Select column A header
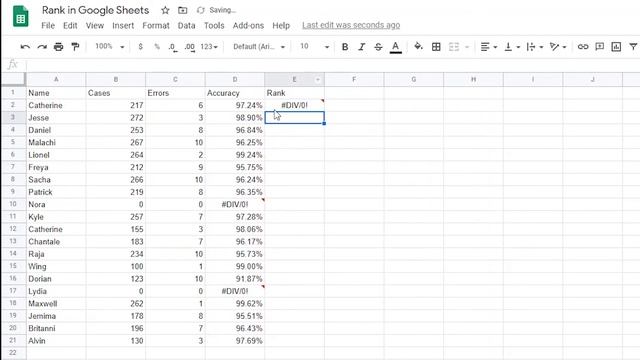 56,80
